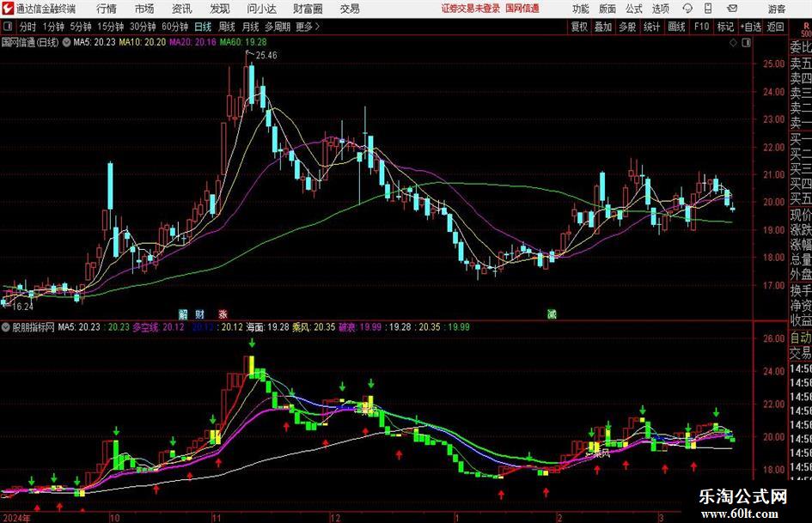Click the 标记 mark button
Image resolution: width=812 pixels, height=523 pixels.
725,27
